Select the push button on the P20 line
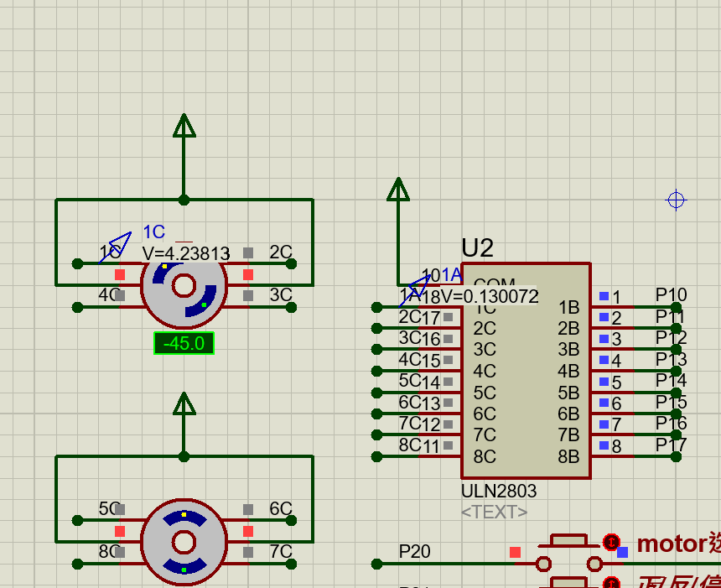The image size is (721, 588). (569, 554)
